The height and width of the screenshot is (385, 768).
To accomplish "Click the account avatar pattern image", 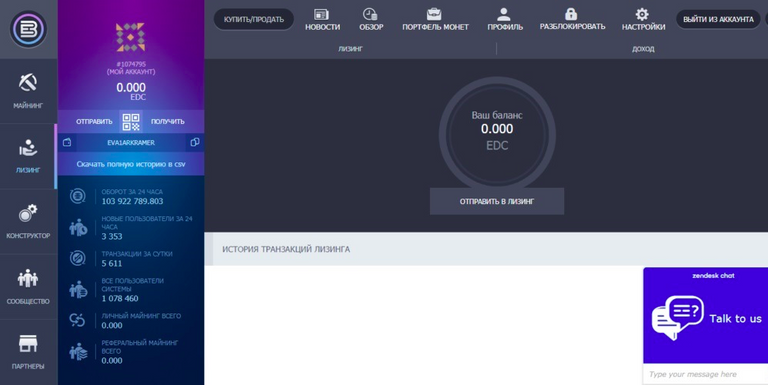I will (130, 37).
